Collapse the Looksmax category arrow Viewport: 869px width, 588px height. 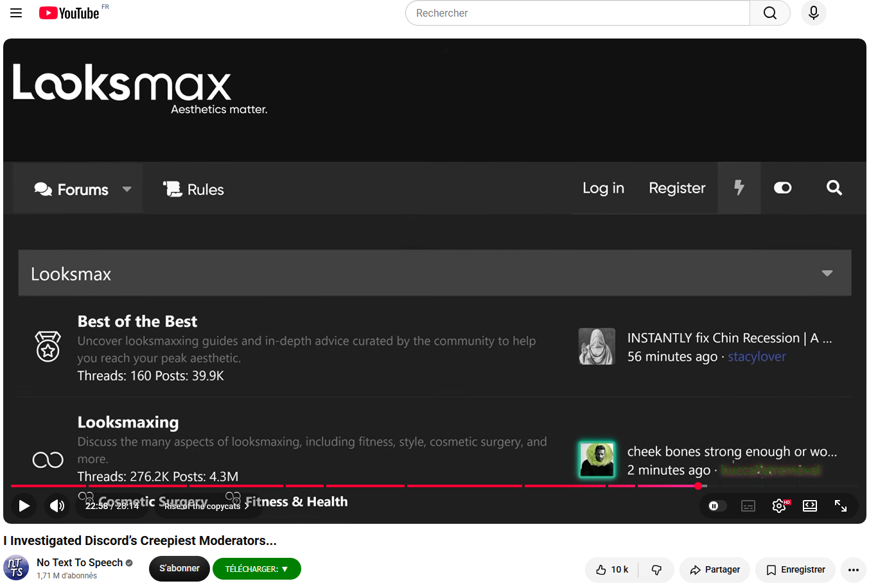827,273
